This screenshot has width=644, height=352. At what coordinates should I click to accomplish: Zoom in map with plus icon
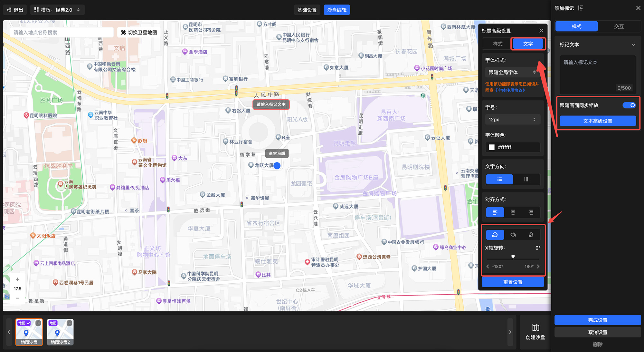(18, 279)
